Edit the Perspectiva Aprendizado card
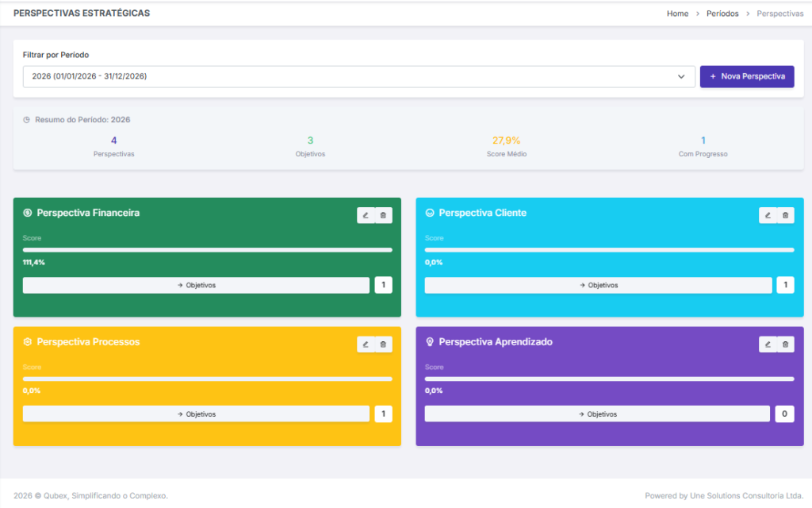The image size is (812, 508). pos(768,344)
